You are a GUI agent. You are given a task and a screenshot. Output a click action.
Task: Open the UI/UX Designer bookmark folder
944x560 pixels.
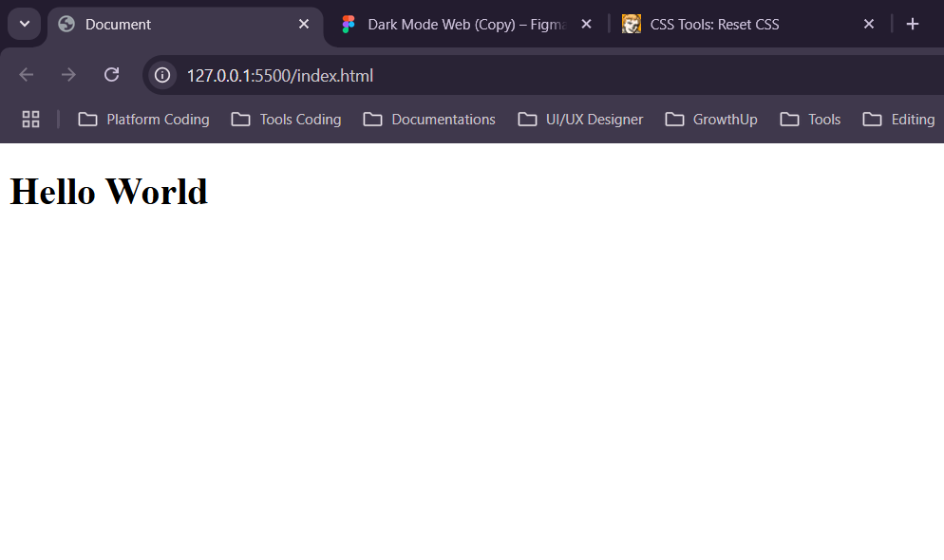tap(580, 119)
